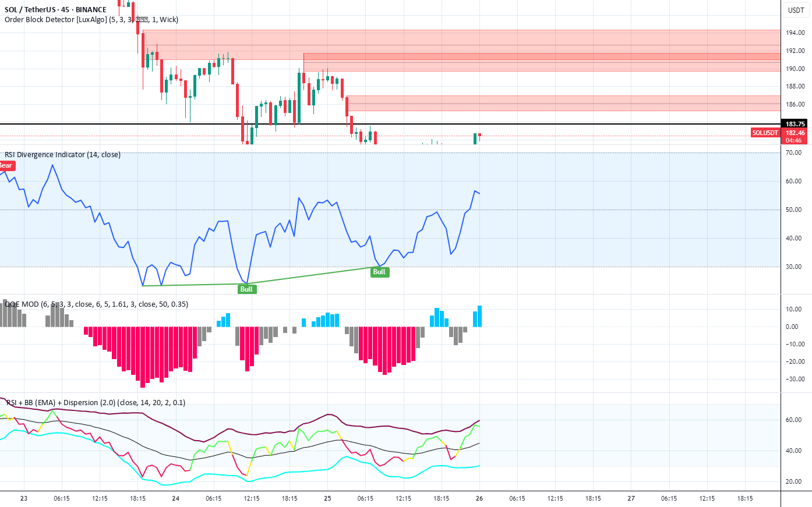This screenshot has width=812, height=507.
Task: Click the SOL / TetherUS symbol title
Action: coord(55,9)
